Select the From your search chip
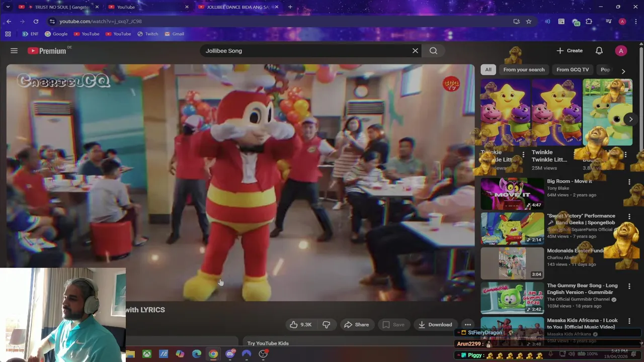 (x=524, y=70)
